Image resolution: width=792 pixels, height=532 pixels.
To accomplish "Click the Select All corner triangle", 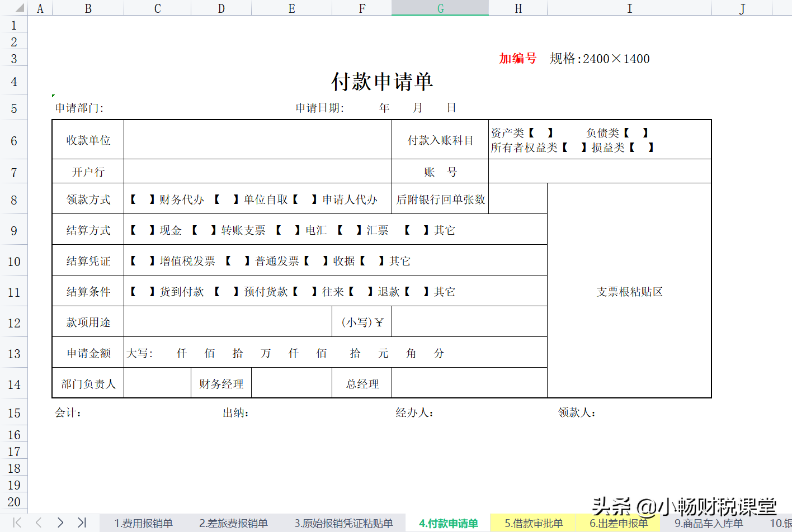I will (20, 8).
